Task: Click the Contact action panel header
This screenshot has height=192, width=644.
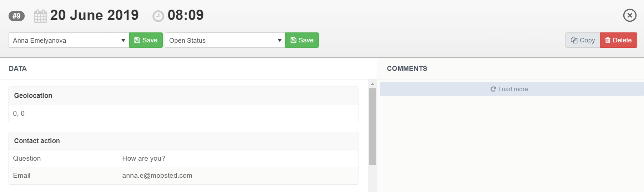Action: [183, 141]
